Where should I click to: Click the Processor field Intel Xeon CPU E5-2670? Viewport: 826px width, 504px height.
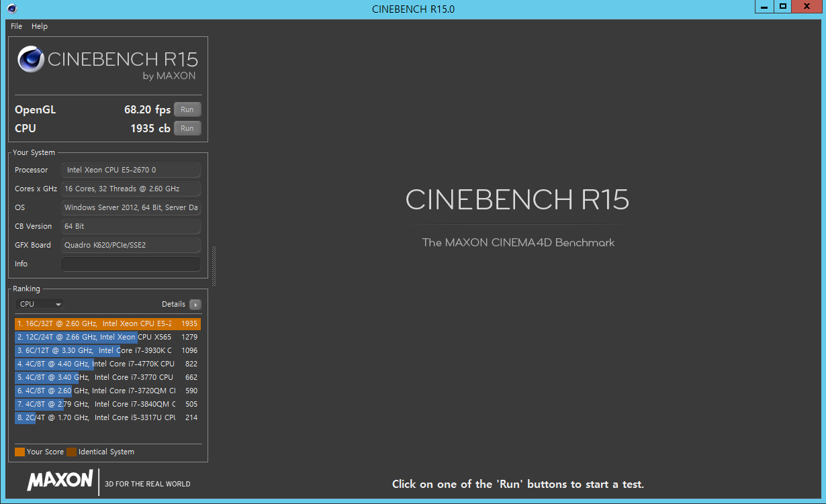coord(131,170)
